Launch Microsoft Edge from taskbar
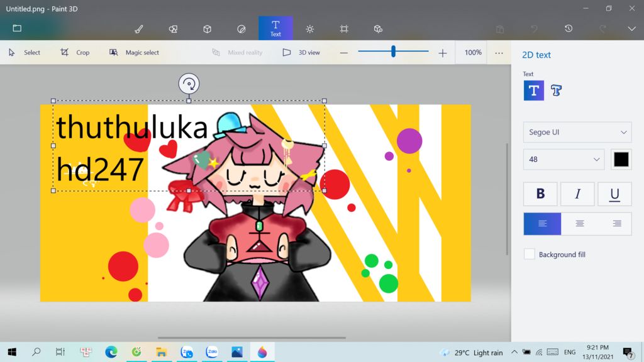This screenshot has height=362, width=644. coord(111,352)
